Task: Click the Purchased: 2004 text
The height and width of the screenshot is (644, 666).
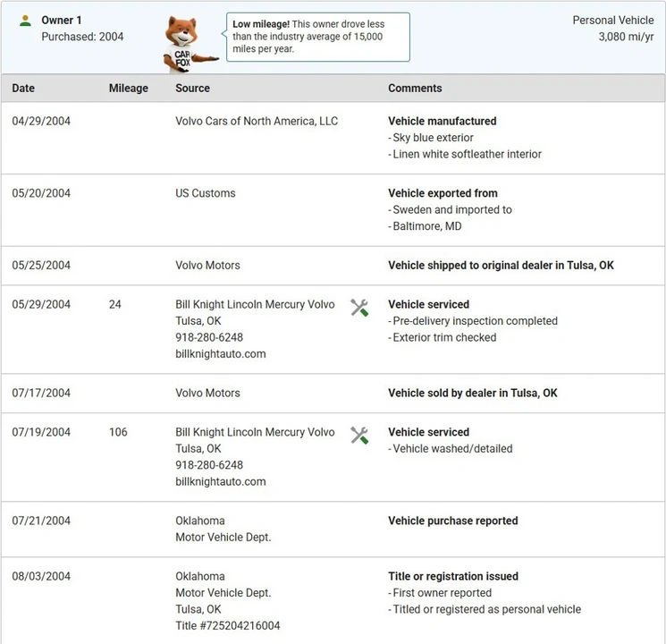Action: point(82,37)
